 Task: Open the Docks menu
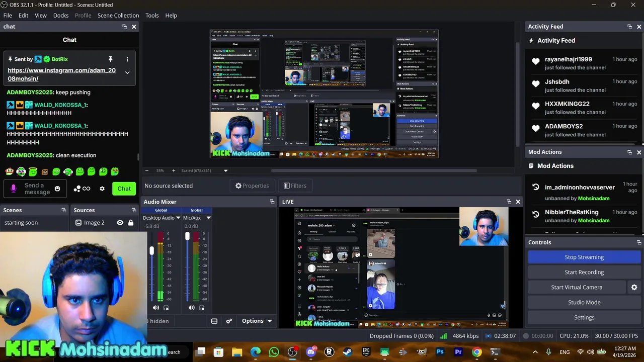[61, 15]
